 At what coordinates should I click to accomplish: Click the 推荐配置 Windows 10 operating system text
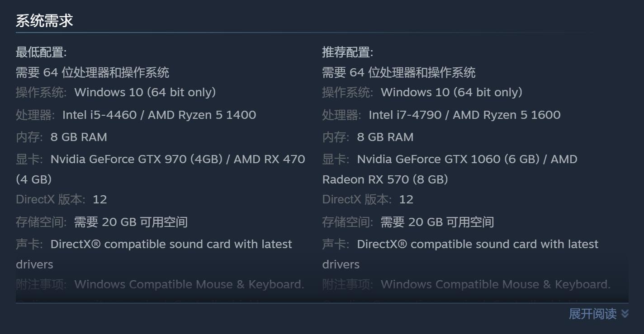point(451,92)
